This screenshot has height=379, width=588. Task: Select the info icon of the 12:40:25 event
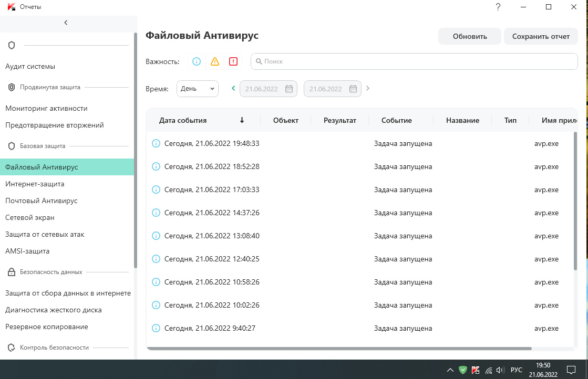(156, 259)
